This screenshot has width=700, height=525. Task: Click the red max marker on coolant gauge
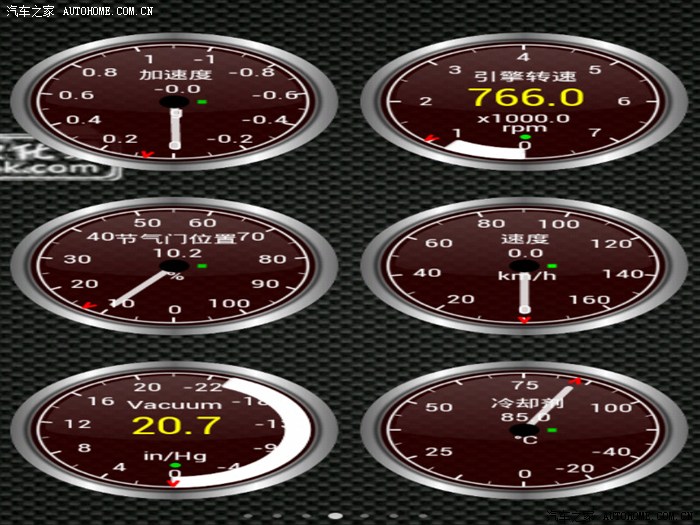[x=576, y=381]
